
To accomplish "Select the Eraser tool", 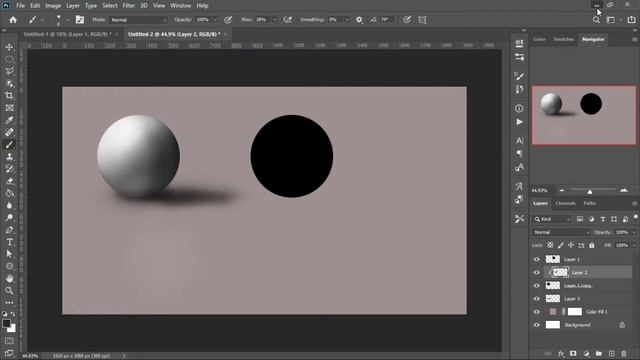I will coord(9,181).
